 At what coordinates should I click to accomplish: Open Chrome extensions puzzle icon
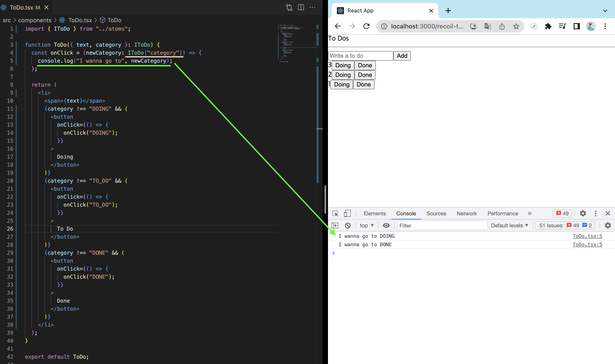(548, 26)
